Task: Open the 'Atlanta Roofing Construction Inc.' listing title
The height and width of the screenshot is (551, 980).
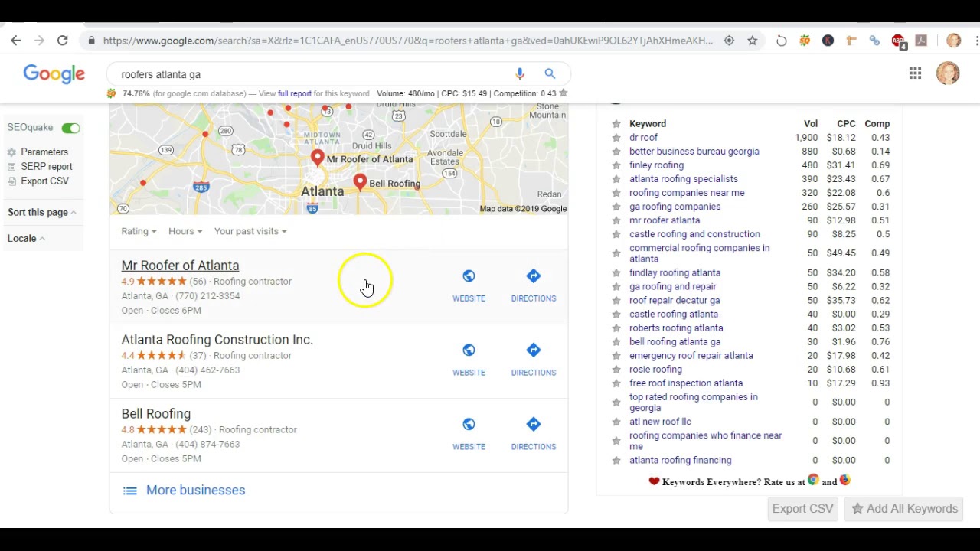Action: point(217,340)
